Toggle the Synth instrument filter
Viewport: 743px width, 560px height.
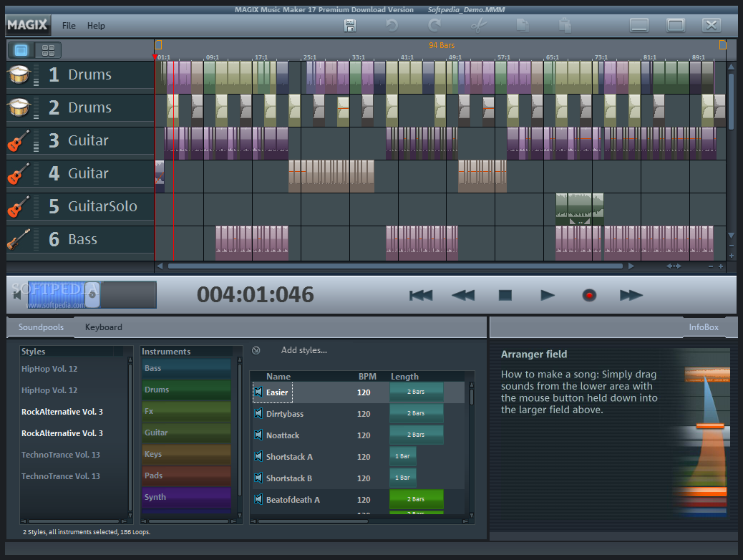[x=186, y=498]
